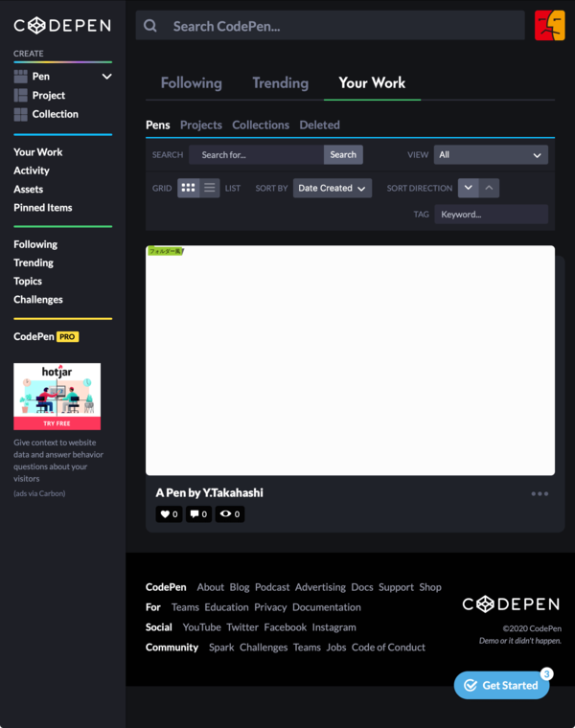Switch to the Collections sub-tab

[261, 125]
